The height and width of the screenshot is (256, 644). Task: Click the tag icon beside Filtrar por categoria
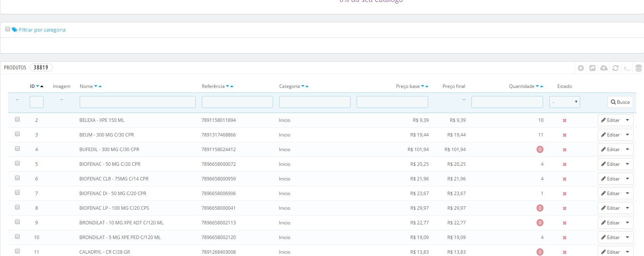click(x=15, y=30)
